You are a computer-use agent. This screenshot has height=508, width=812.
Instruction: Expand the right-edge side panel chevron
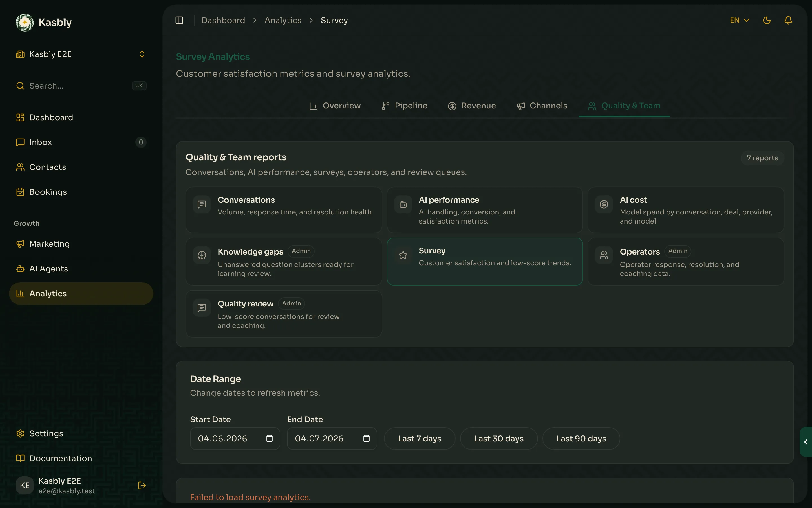coord(806,442)
